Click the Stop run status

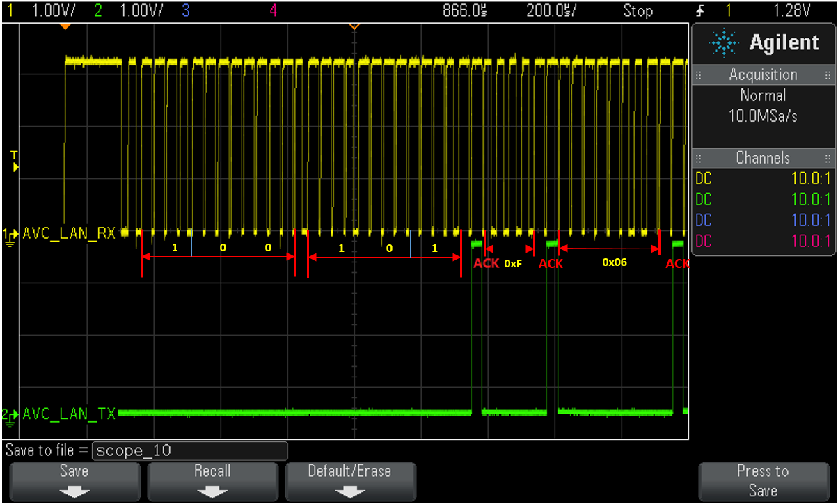click(x=638, y=11)
